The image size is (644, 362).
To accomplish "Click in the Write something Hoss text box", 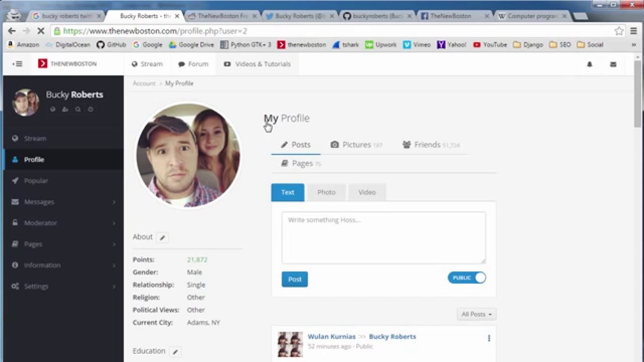I will [x=383, y=238].
